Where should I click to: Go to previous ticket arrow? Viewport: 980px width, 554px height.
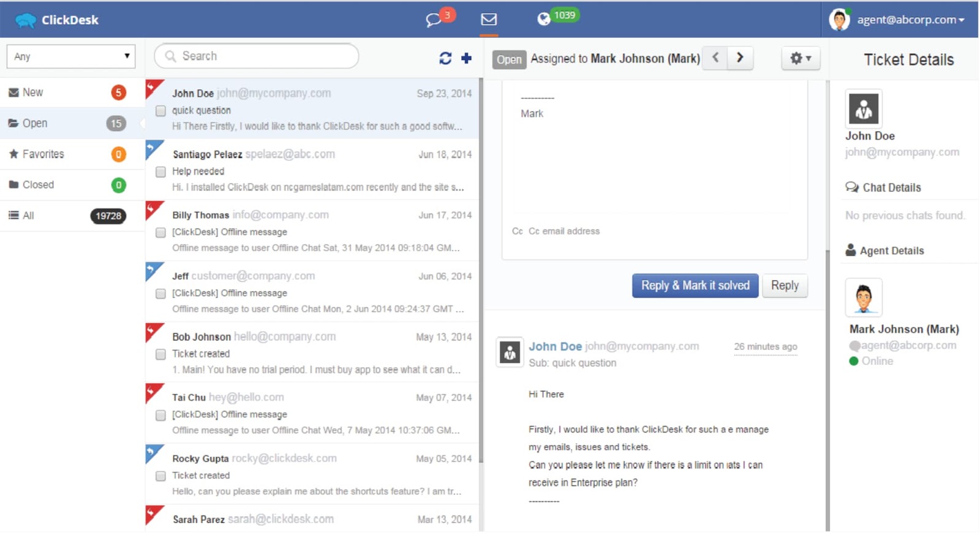[x=715, y=58]
